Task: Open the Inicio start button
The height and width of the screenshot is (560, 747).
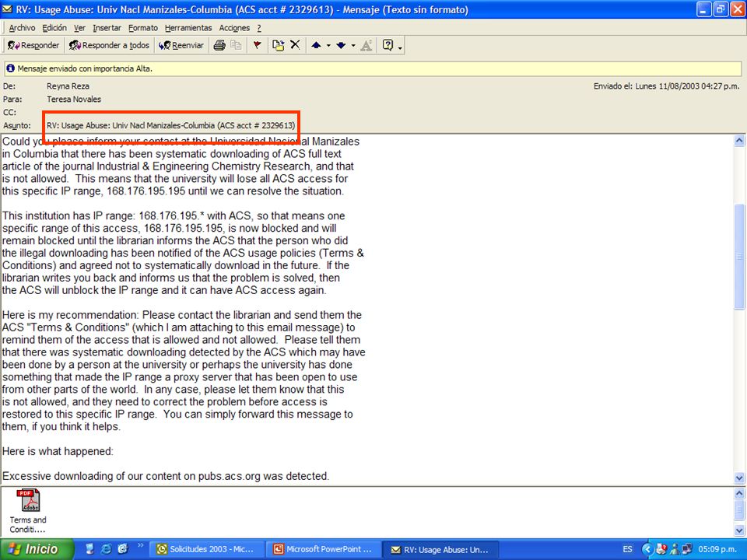Action: coord(37,549)
